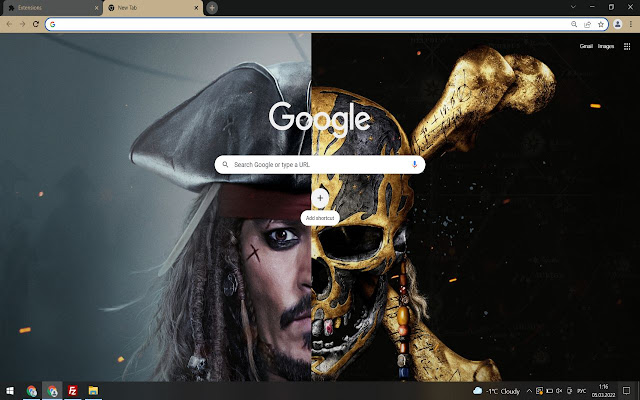Image resolution: width=640 pixels, height=400 pixels.
Task: Click the browser forward arrow
Action: [23, 24]
